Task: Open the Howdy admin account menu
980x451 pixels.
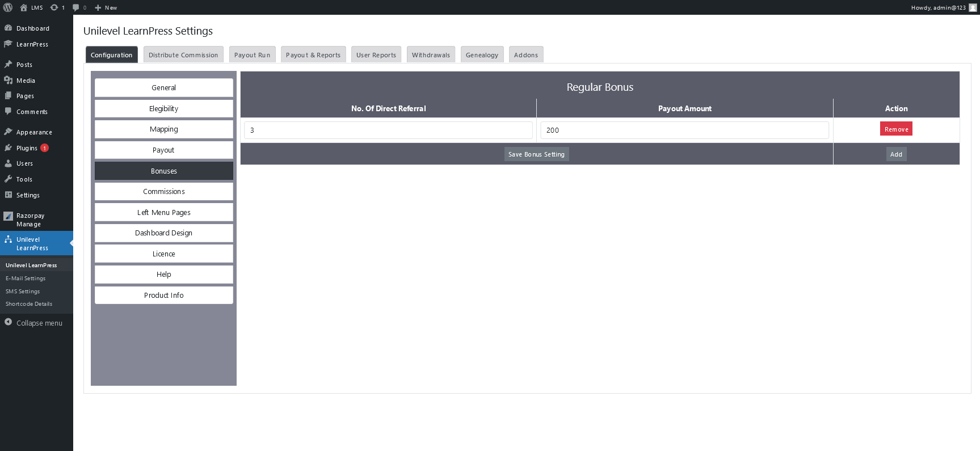Action: pyautogui.click(x=938, y=7)
